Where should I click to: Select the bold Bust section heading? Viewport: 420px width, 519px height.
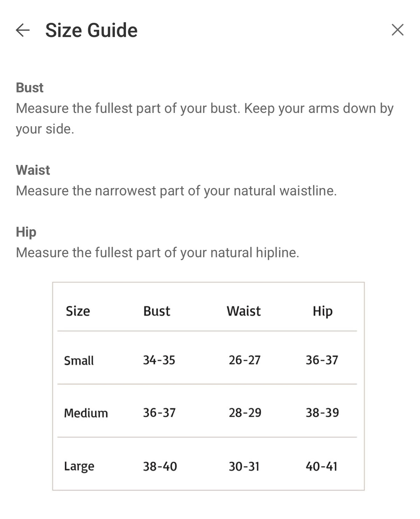coord(30,88)
